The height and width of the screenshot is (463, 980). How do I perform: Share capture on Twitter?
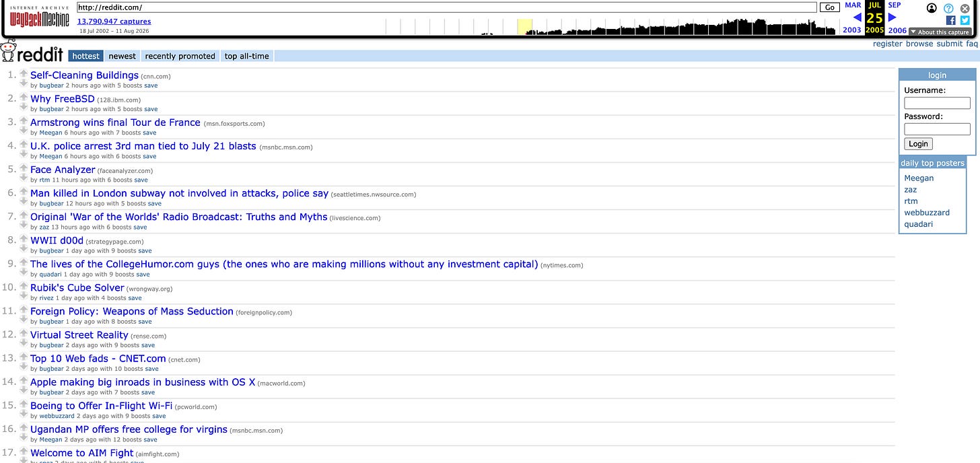(x=965, y=21)
